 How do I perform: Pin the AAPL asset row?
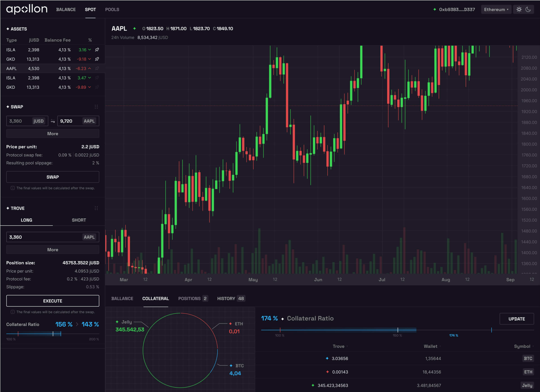97,69
